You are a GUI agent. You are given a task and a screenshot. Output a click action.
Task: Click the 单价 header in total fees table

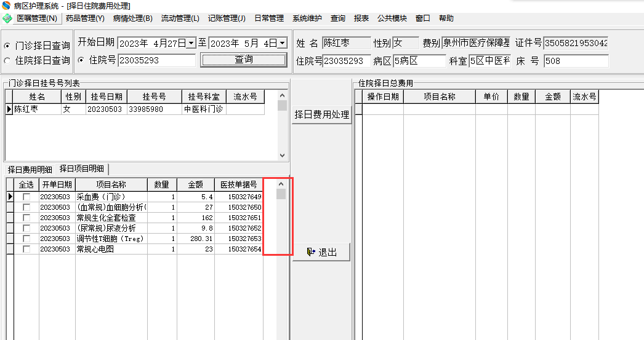pos(491,97)
